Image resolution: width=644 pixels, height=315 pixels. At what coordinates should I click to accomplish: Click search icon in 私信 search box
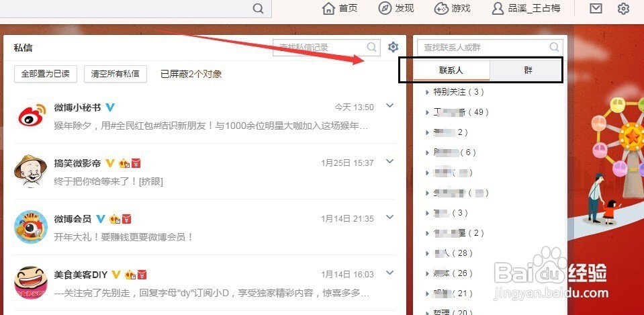click(x=372, y=47)
